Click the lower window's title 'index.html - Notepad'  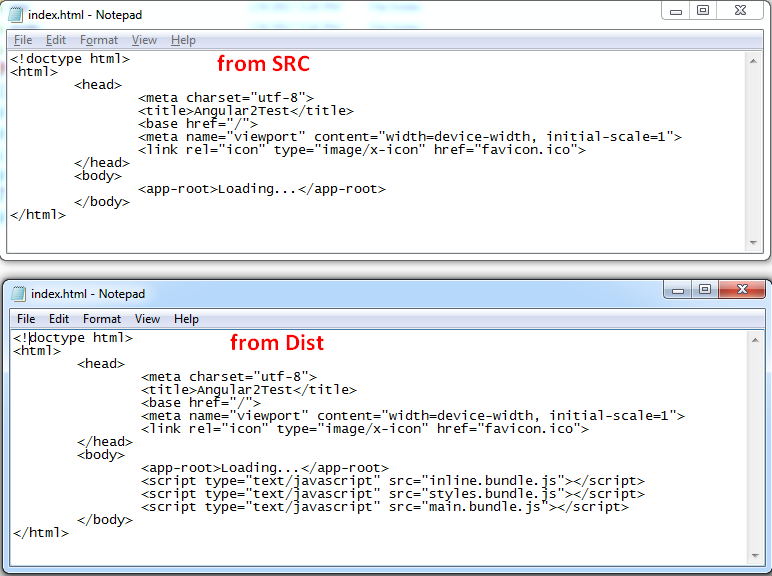[x=88, y=294]
